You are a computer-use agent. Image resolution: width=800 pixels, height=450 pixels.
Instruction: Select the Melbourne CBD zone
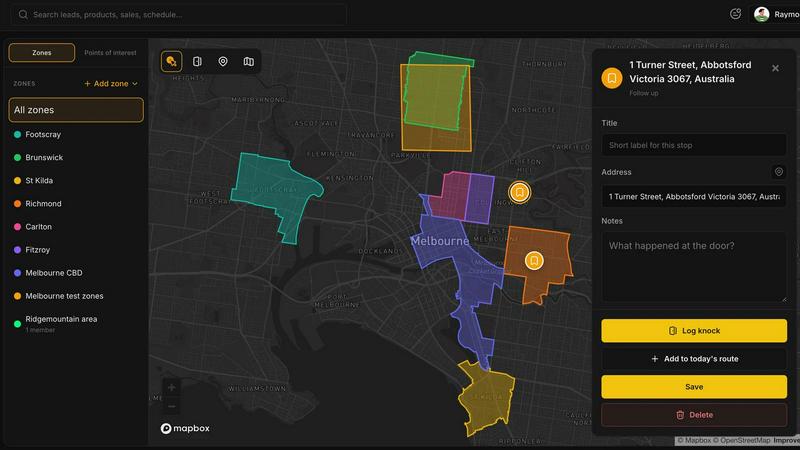[x=76, y=273]
